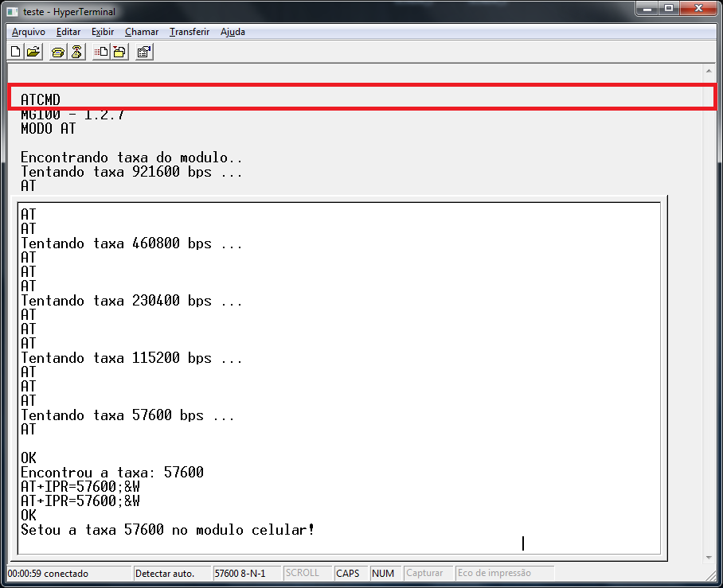Click the New connection toolbar icon
Image resolution: width=723 pixels, height=588 pixels.
[16, 52]
